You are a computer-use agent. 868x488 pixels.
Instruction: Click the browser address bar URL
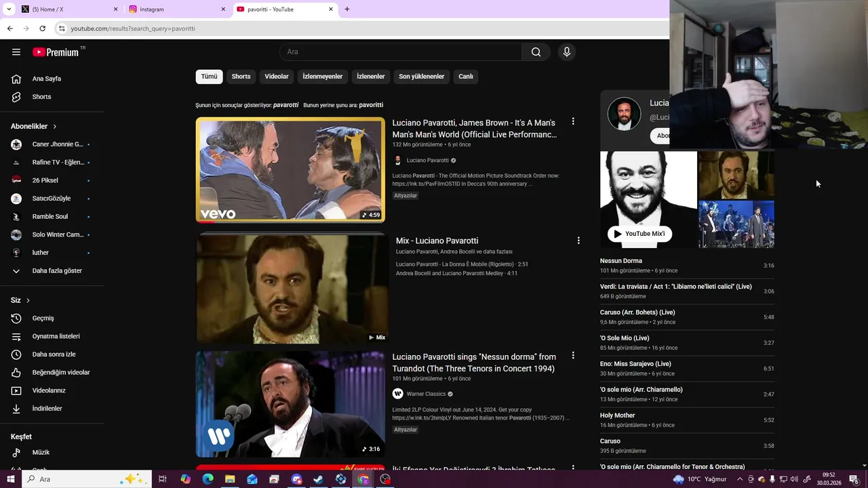click(x=133, y=28)
